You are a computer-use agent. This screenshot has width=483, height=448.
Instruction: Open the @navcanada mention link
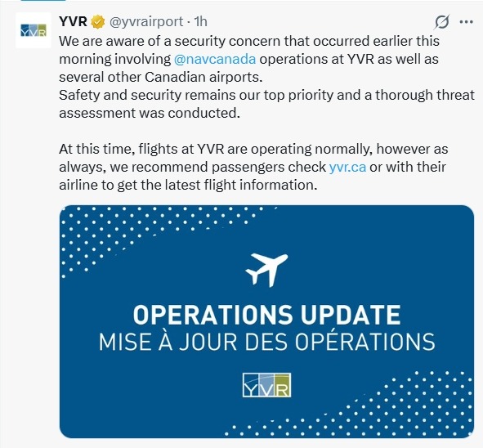(215, 59)
